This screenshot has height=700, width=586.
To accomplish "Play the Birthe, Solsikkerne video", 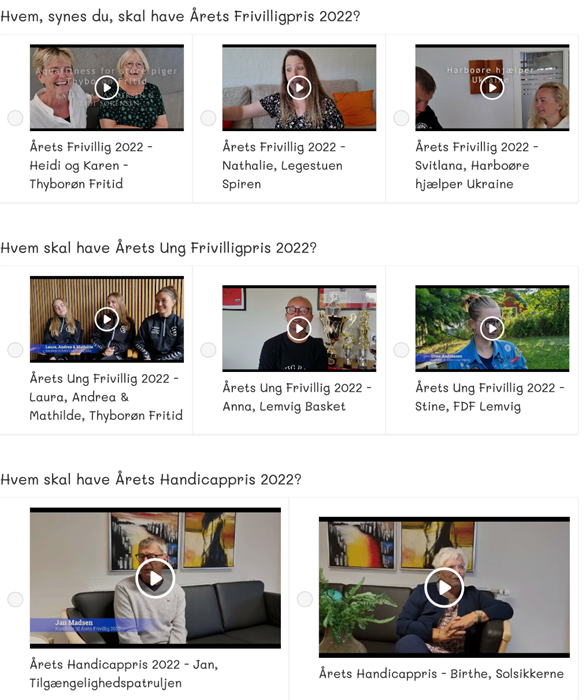I will point(444,588).
